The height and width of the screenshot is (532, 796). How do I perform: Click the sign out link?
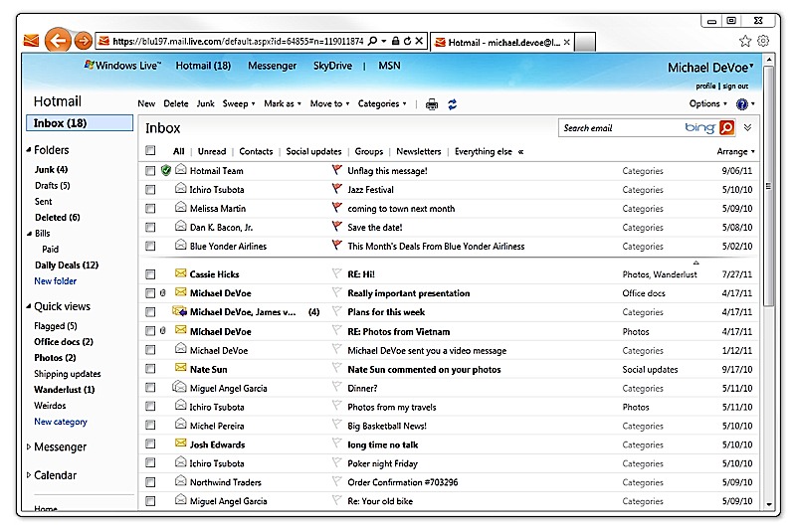coord(735,87)
